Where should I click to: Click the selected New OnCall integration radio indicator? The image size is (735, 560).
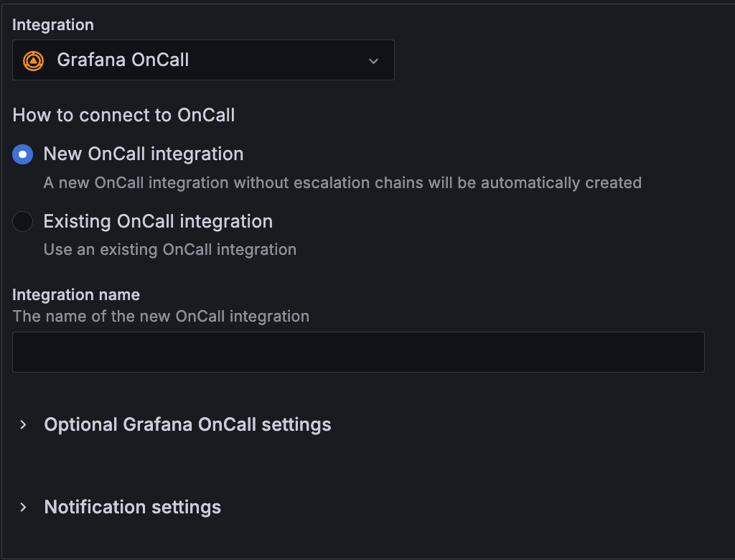[22, 154]
